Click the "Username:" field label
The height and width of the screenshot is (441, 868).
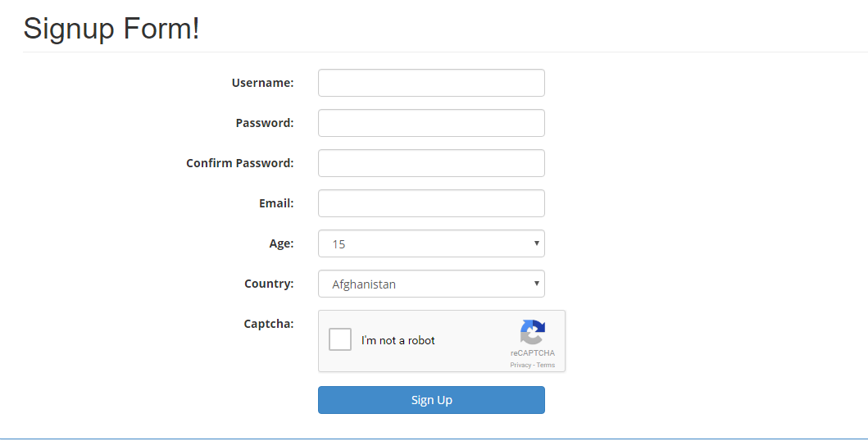[262, 83]
